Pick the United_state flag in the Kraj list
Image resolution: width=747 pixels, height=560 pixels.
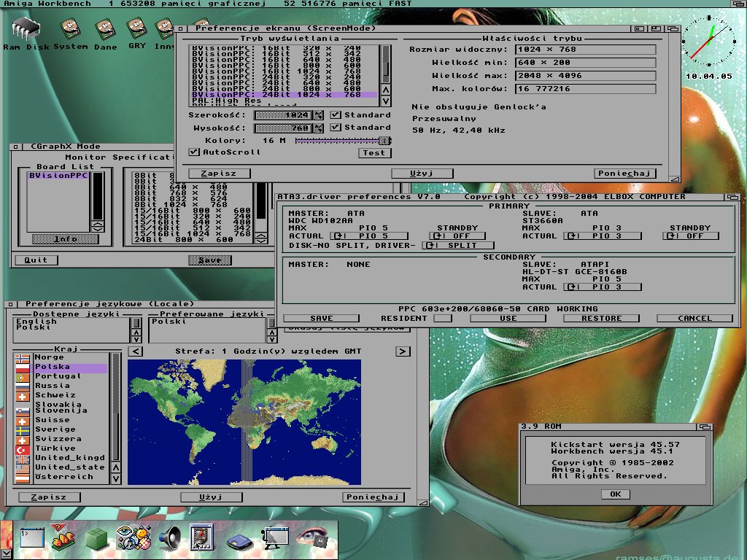pos(23,468)
